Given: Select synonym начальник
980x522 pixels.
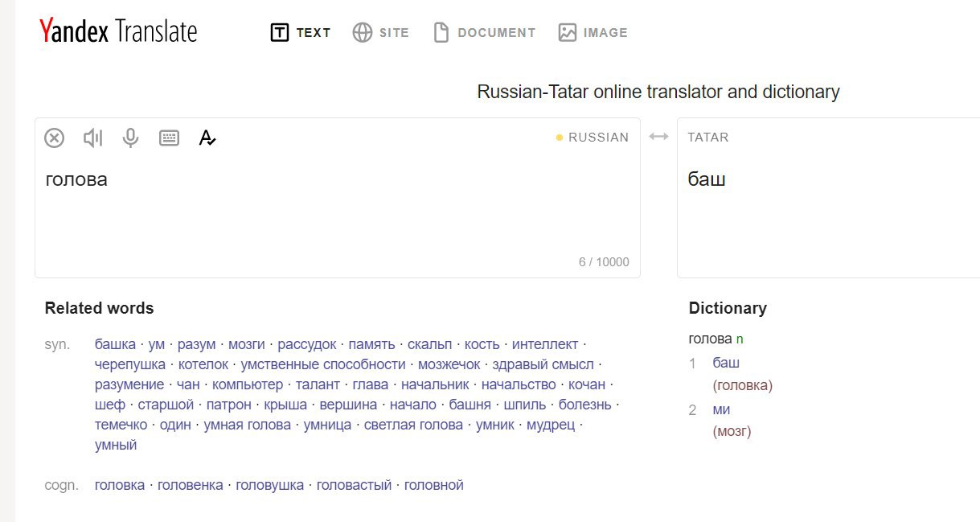Looking at the screenshot, I should click(x=435, y=384).
